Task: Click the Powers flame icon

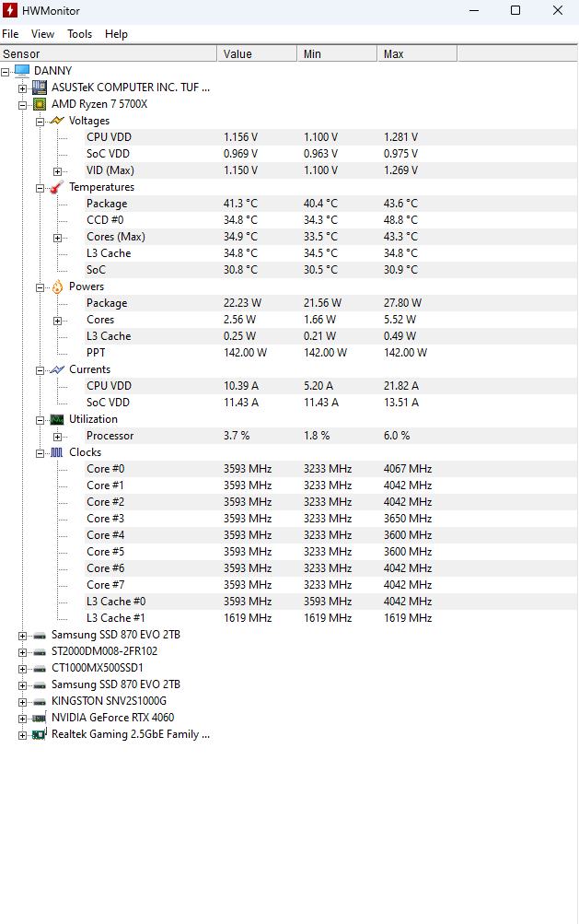Action: (57, 287)
